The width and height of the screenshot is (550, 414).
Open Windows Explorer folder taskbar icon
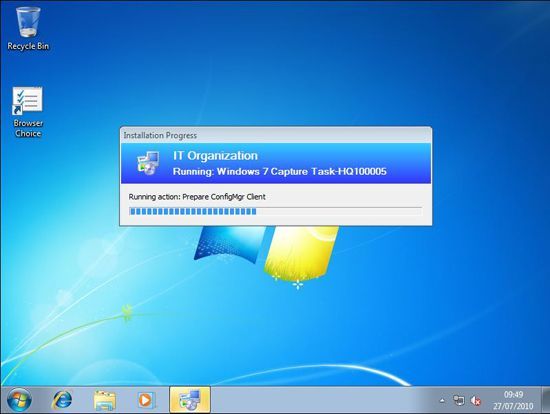click(105, 400)
